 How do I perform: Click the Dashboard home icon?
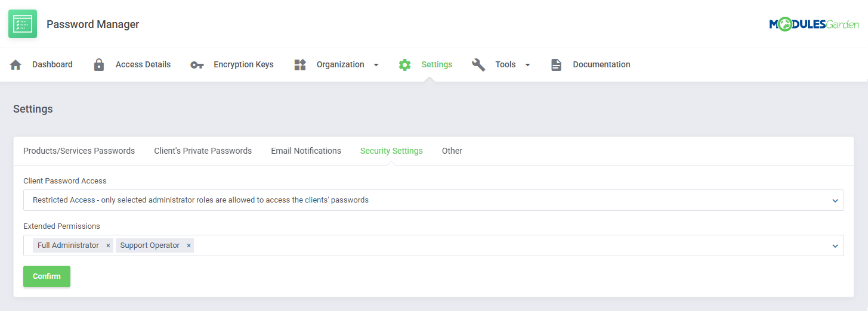[16, 64]
